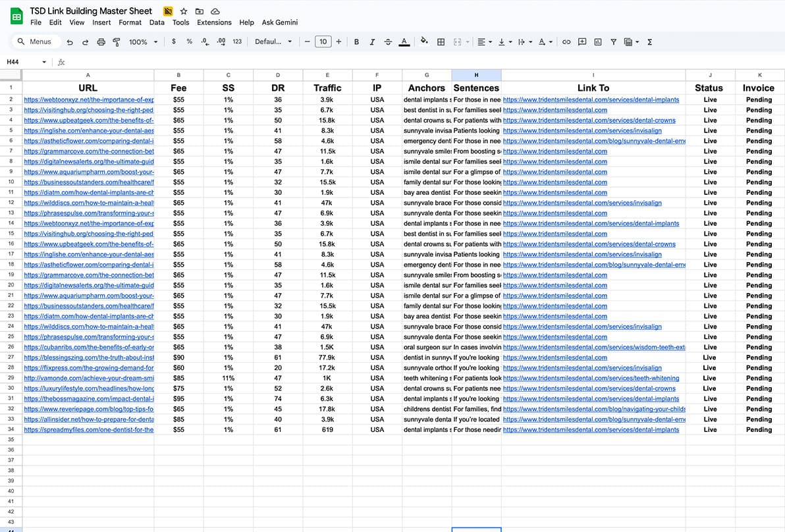Open the Format menu

[x=130, y=22]
